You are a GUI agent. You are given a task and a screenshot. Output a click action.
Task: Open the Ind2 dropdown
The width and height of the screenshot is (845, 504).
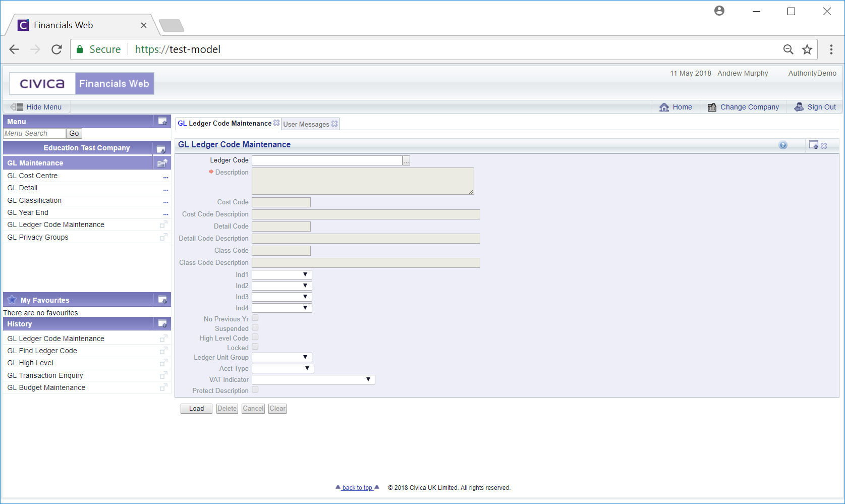pyautogui.click(x=282, y=286)
